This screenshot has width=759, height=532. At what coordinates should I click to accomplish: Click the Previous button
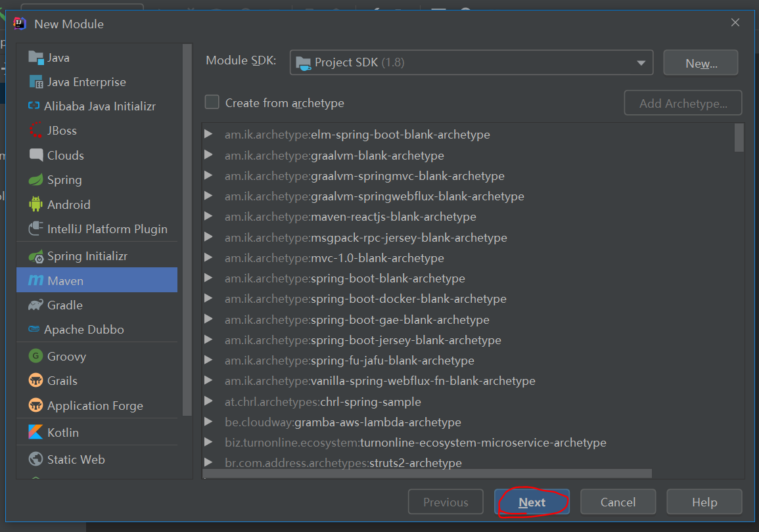[446, 502]
